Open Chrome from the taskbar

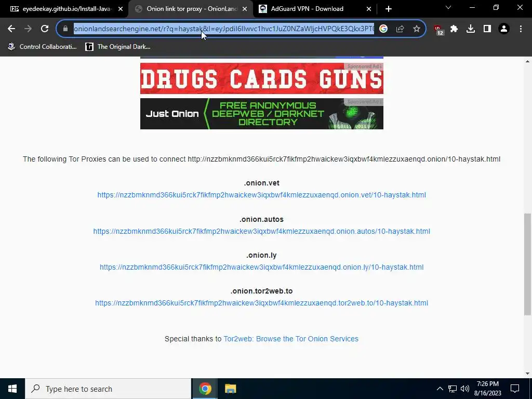205,389
